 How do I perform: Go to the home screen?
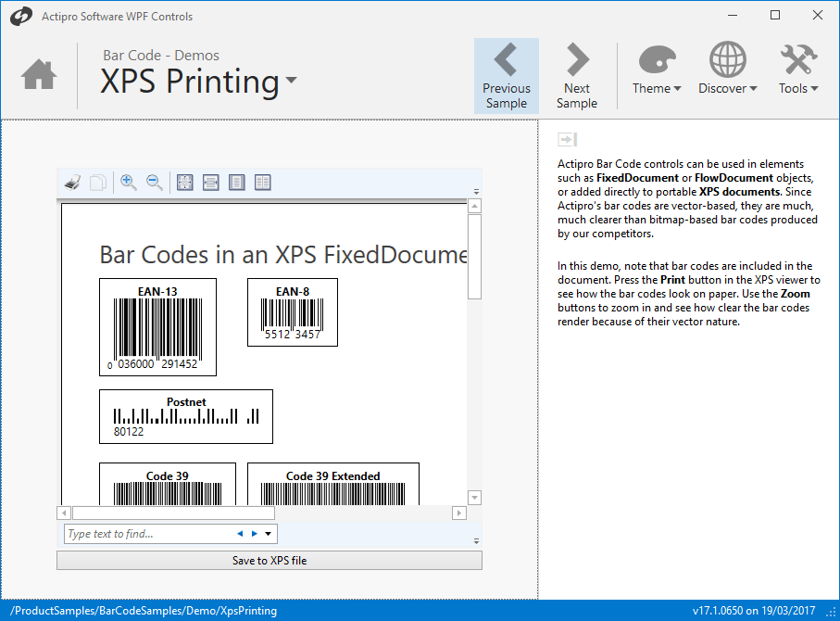tap(39, 74)
